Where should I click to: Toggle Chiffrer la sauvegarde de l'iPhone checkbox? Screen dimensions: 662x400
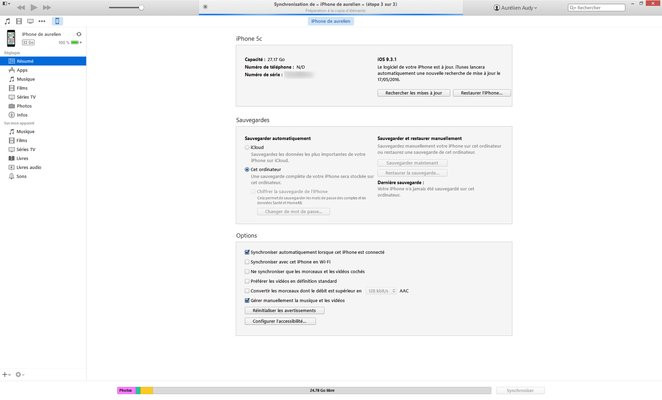[x=253, y=191]
